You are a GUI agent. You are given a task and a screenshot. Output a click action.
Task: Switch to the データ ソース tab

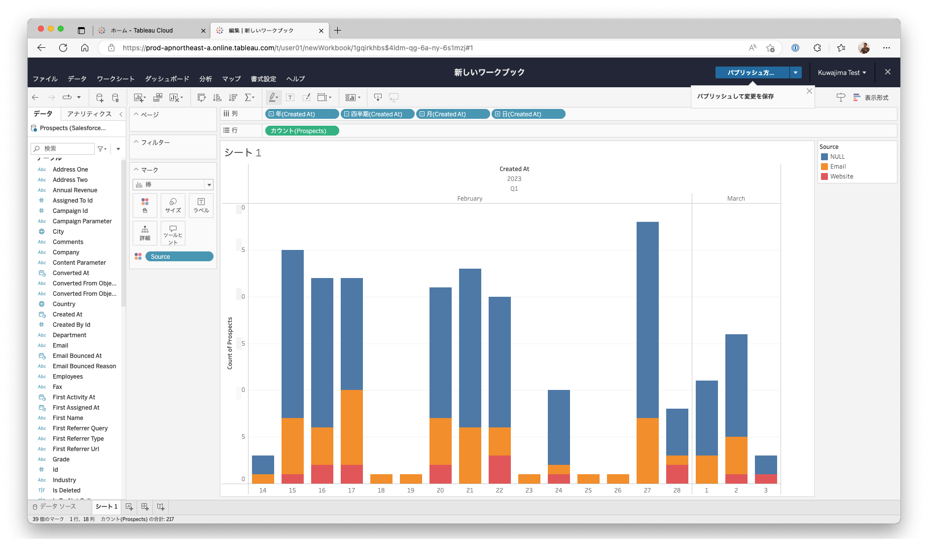(54, 506)
